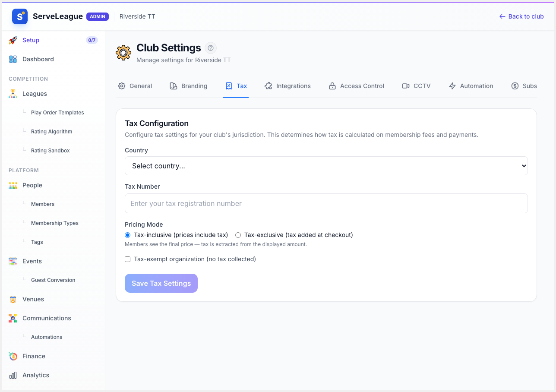Click the Analytics bar chart icon
This screenshot has width=556, height=392.
click(13, 375)
